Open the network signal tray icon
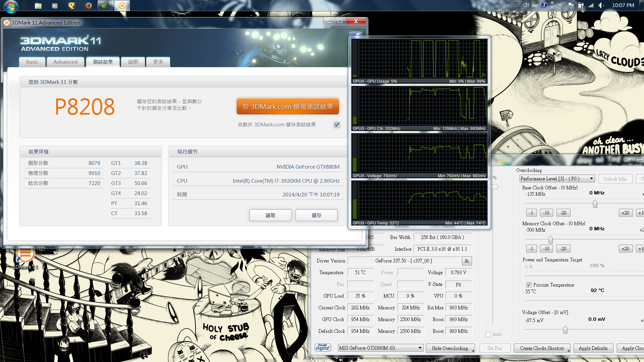Image resolution: width=644 pixels, height=362 pixels. click(591, 5)
